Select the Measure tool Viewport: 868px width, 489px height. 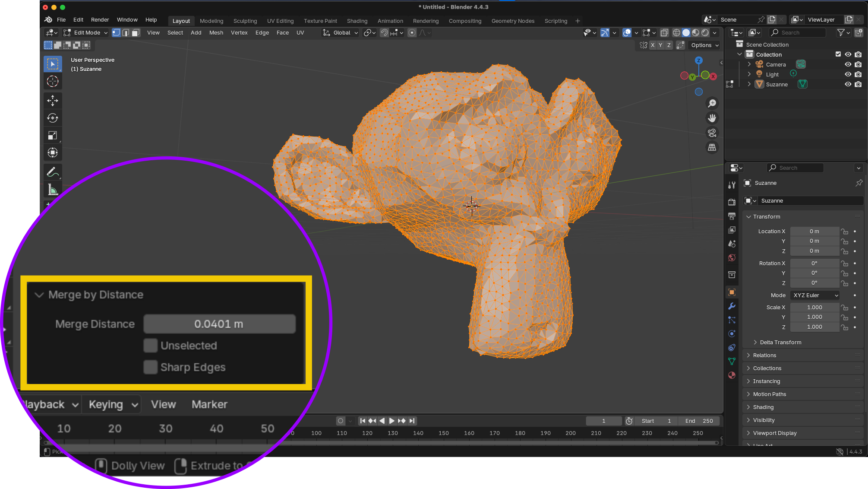[53, 189]
